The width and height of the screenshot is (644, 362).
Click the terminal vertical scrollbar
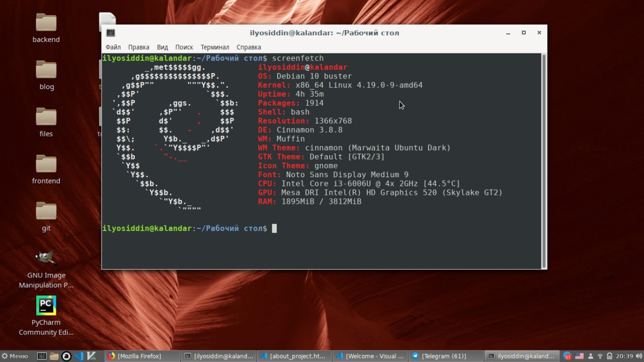[543, 161]
